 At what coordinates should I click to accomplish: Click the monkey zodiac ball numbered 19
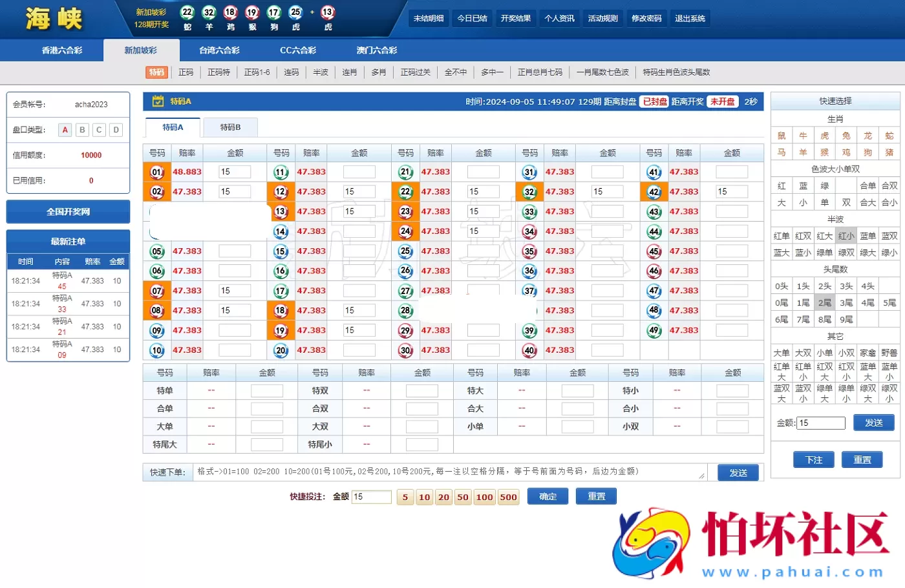point(252,14)
